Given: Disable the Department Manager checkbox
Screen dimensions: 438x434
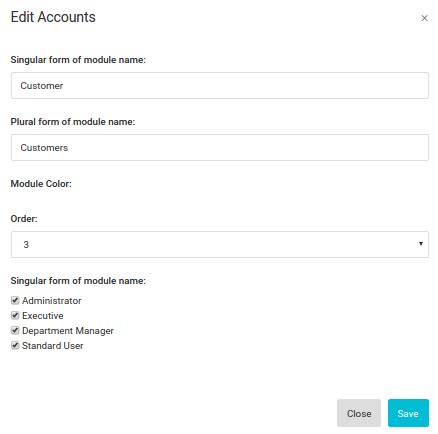Looking at the screenshot, I should [15, 330].
